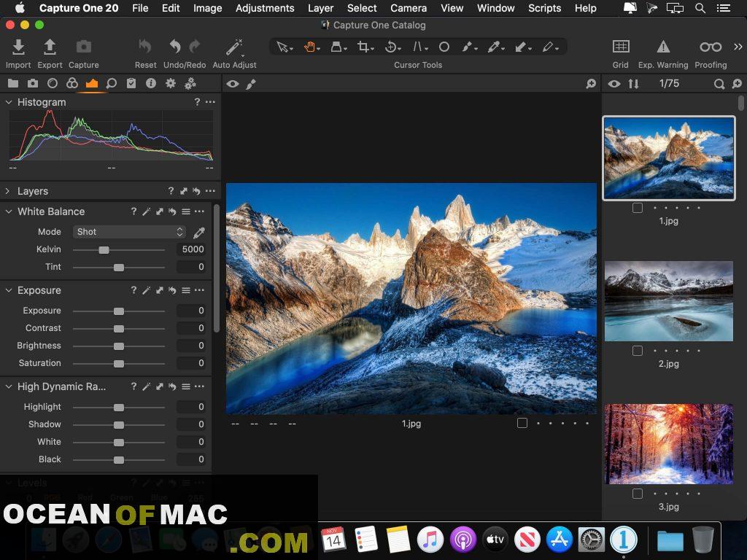Open the Histogram panel options menu
The height and width of the screenshot is (560, 747).
pos(210,102)
